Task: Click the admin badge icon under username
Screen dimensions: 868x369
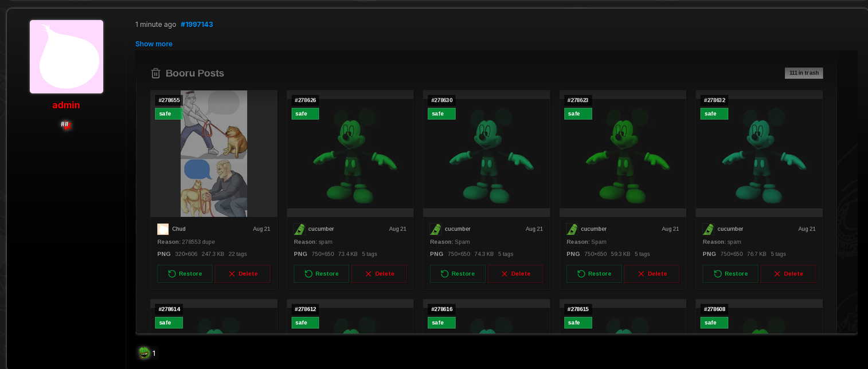Action: pos(67,124)
